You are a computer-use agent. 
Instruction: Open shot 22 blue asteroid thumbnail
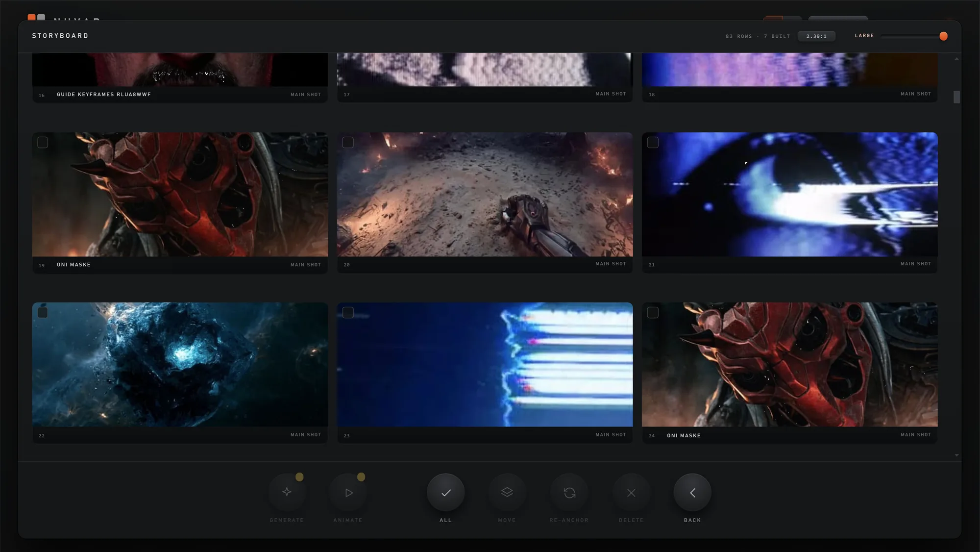[180, 364]
